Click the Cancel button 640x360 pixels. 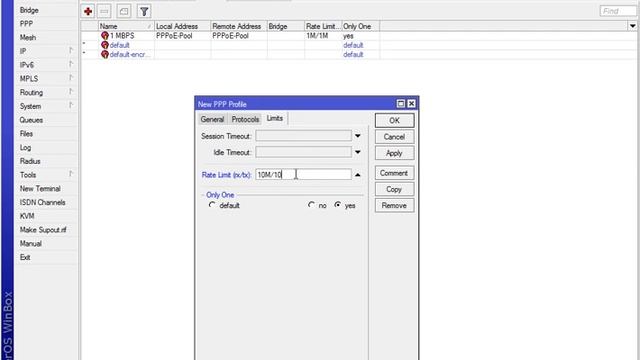click(394, 137)
